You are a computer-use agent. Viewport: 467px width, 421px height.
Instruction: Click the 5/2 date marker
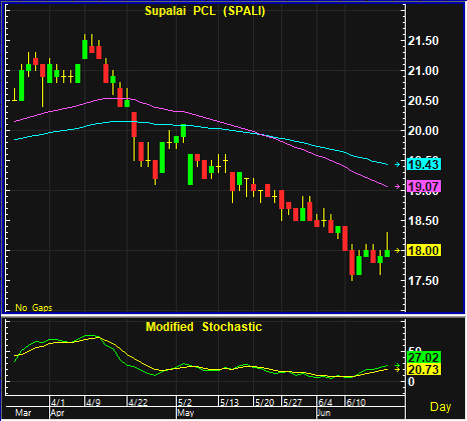point(185,402)
